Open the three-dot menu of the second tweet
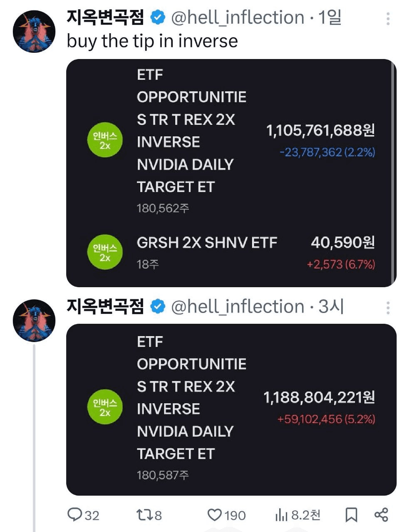Viewport: 409px width, 532px height. 388,308
